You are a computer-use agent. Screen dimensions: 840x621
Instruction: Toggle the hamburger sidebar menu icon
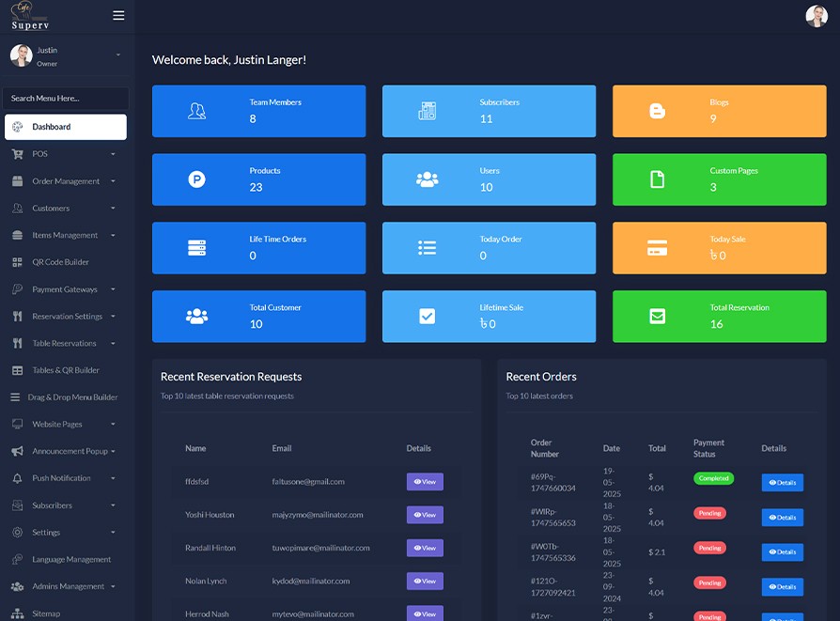pyautogui.click(x=118, y=15)
